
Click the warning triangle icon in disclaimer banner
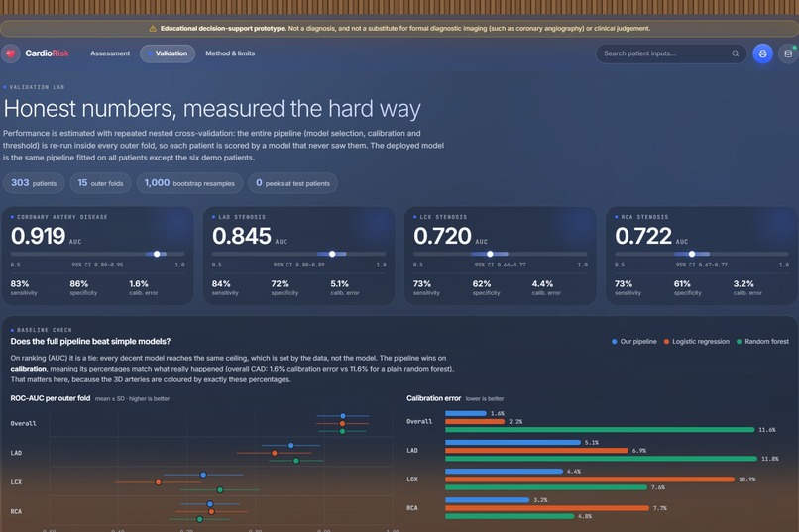tap(153, 29)
